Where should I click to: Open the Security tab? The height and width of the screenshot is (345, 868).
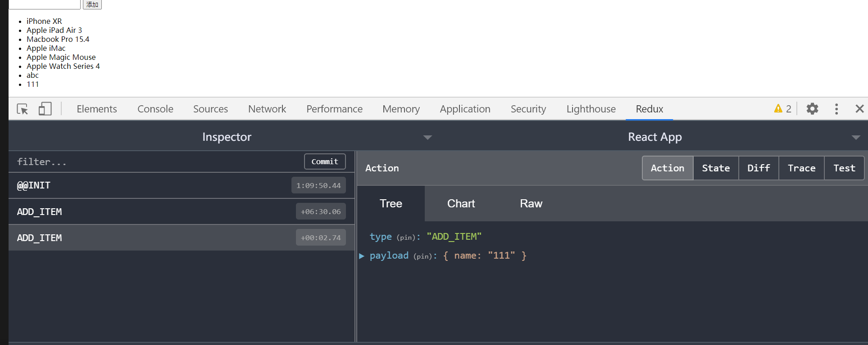[x=528, y=109]
